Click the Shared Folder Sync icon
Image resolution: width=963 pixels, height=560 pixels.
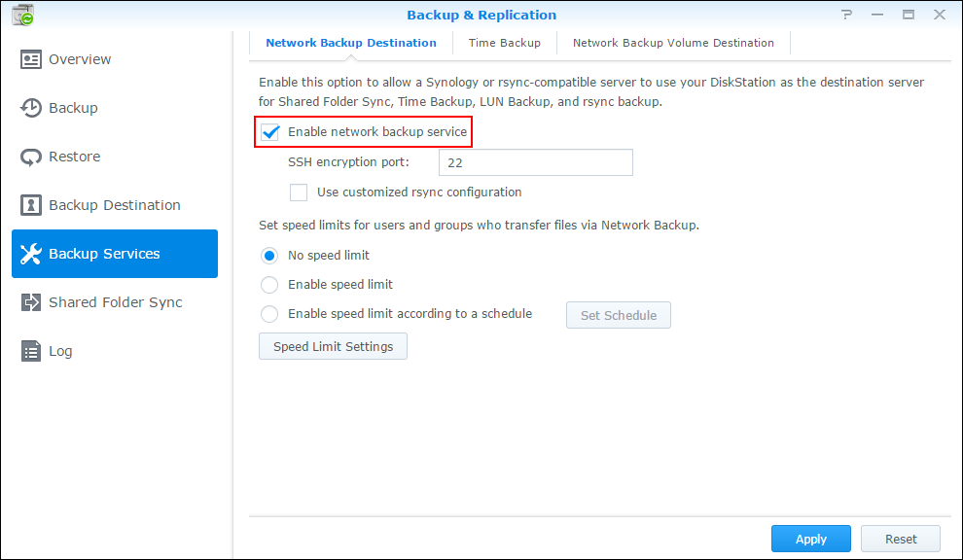point(31,302)
